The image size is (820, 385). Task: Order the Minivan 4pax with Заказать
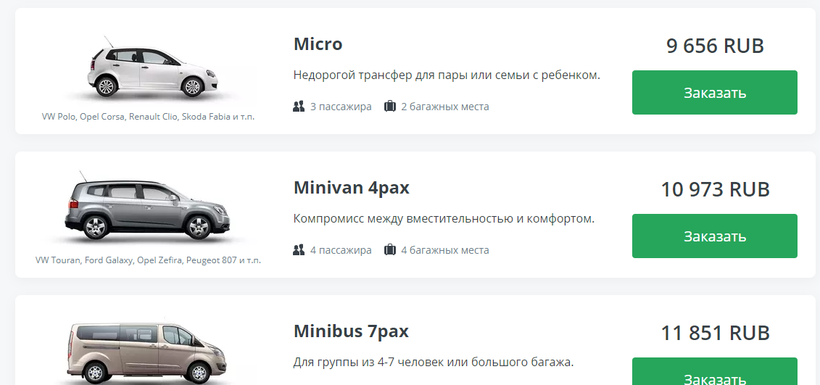click(714, 236)
